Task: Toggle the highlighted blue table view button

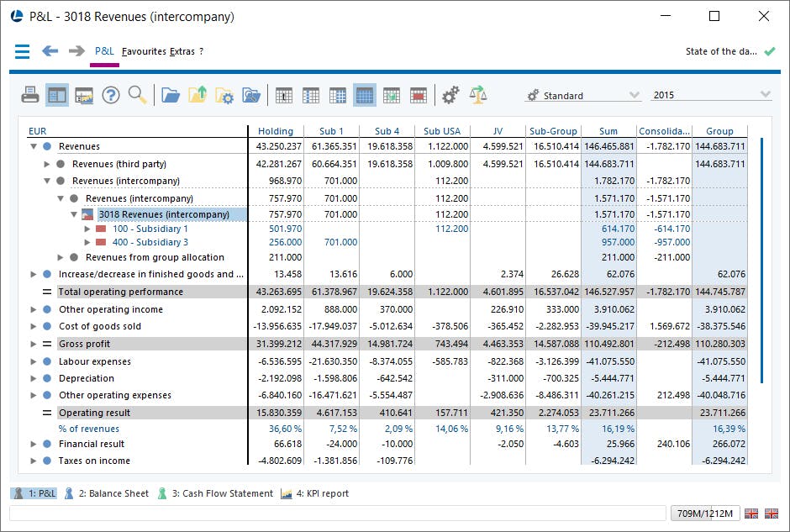Action: coord(364,95)
